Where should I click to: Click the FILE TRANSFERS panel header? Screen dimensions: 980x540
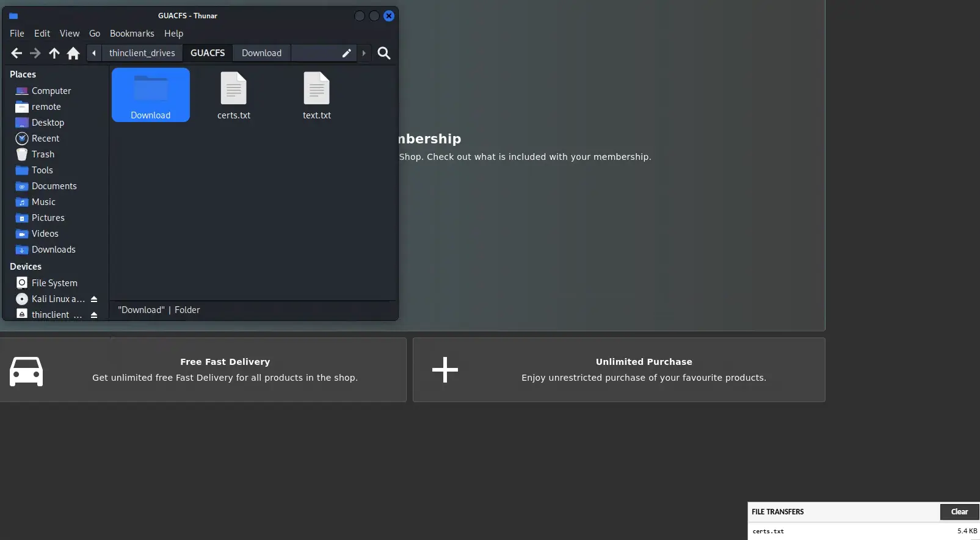777,512
